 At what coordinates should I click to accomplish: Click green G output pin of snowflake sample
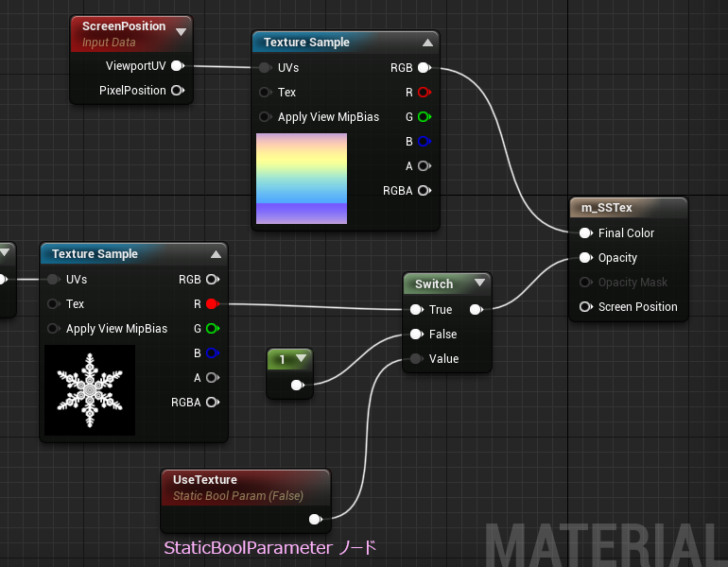point(213,329)
